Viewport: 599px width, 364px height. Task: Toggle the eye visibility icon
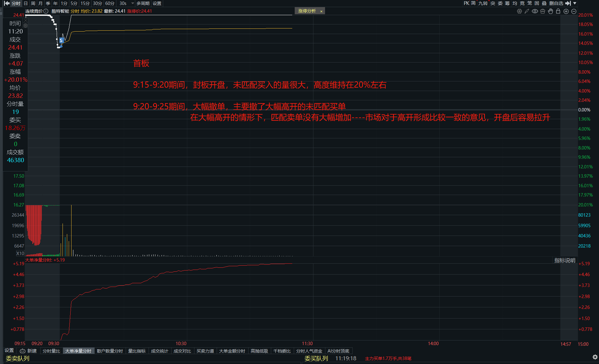(535, 11)
